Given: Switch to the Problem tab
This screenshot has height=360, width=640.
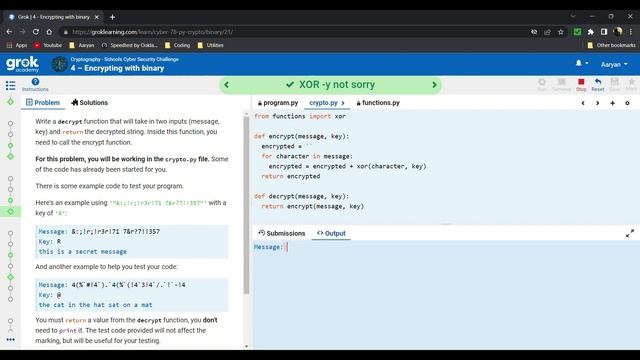Looking at the screenshot, I should click(43, 102).
